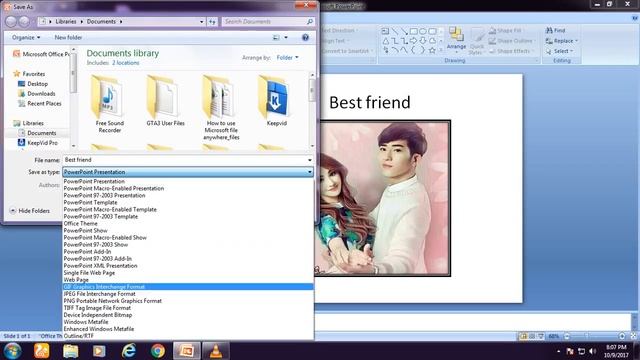Click the Save As dialog help icon
This screenshot has width=640, height=360.
(305, 37)
